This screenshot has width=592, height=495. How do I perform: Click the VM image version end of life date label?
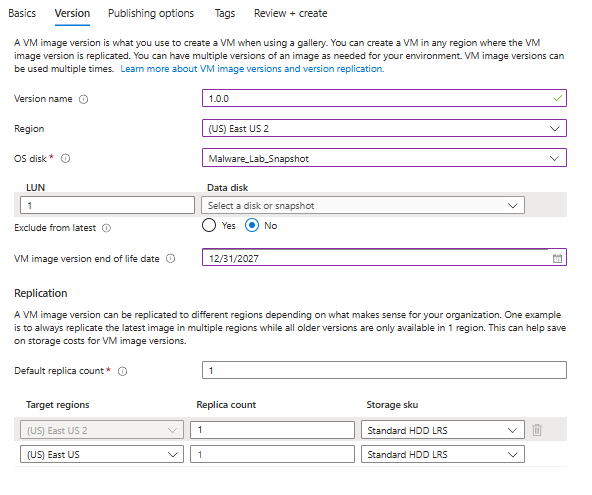86,259
